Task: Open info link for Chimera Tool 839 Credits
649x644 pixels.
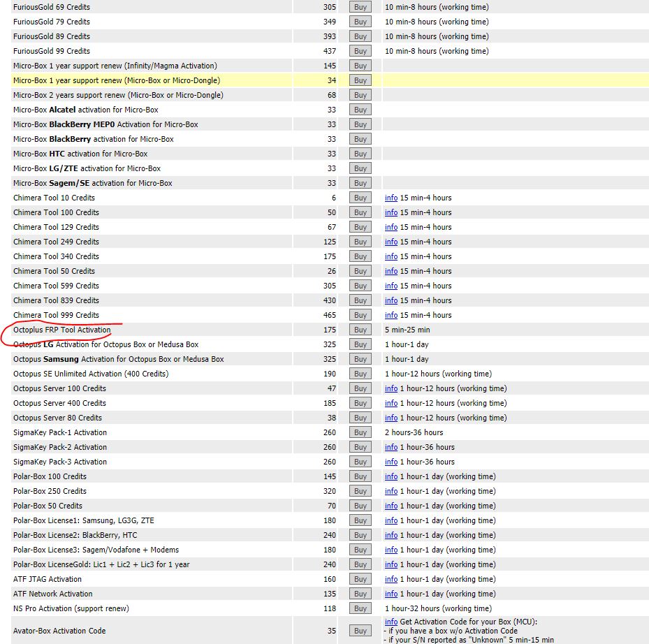Action: point(391,300)
